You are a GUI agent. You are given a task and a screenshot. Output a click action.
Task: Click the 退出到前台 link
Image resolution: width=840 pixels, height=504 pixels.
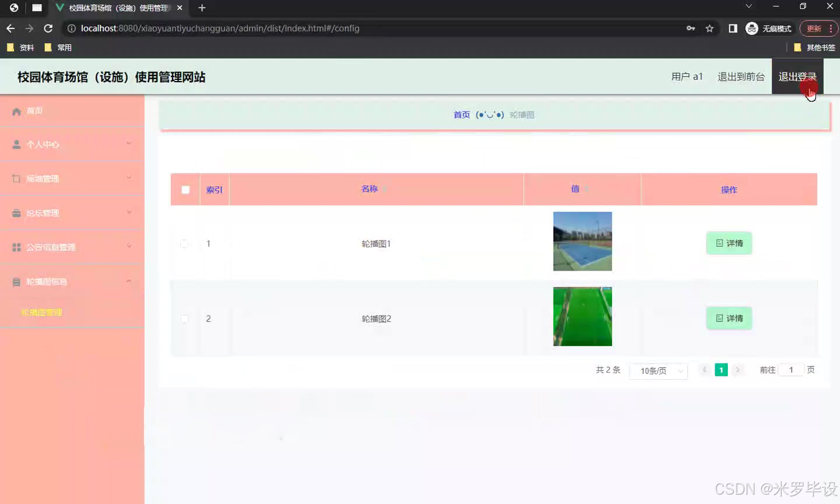coord(741,76)
